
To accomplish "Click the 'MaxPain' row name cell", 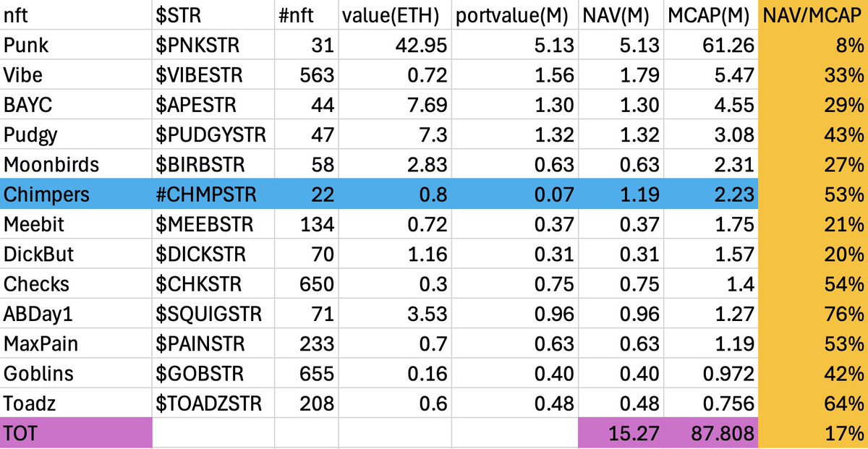I will [x=76, y=343].
